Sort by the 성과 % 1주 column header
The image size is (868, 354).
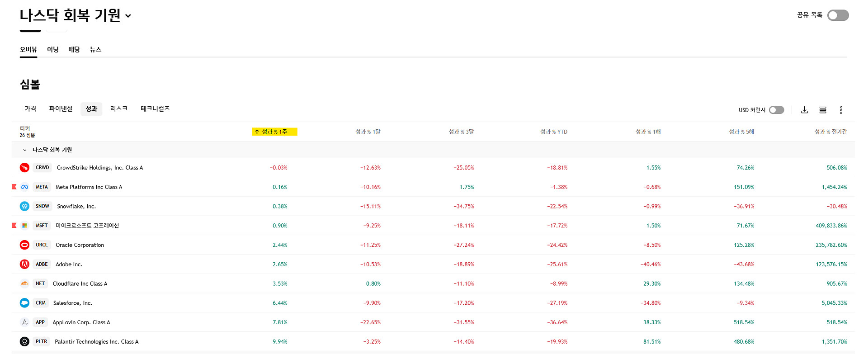[274, 132]
